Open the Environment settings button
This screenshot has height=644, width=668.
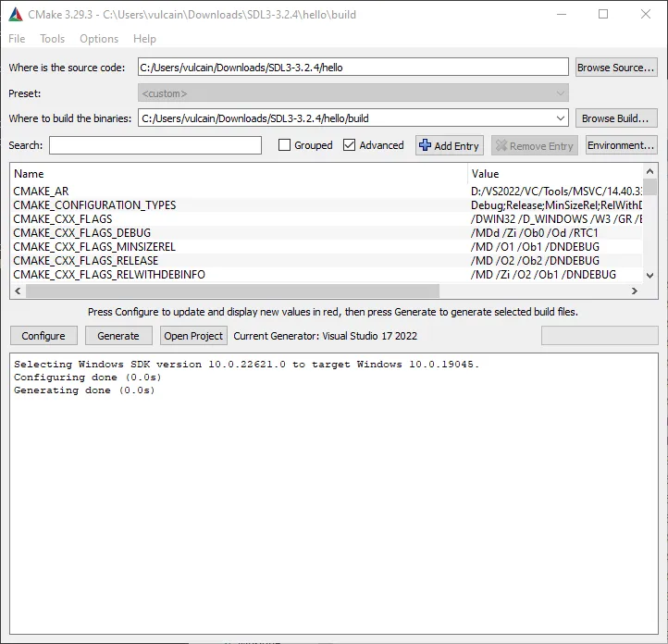coord(621,145)
